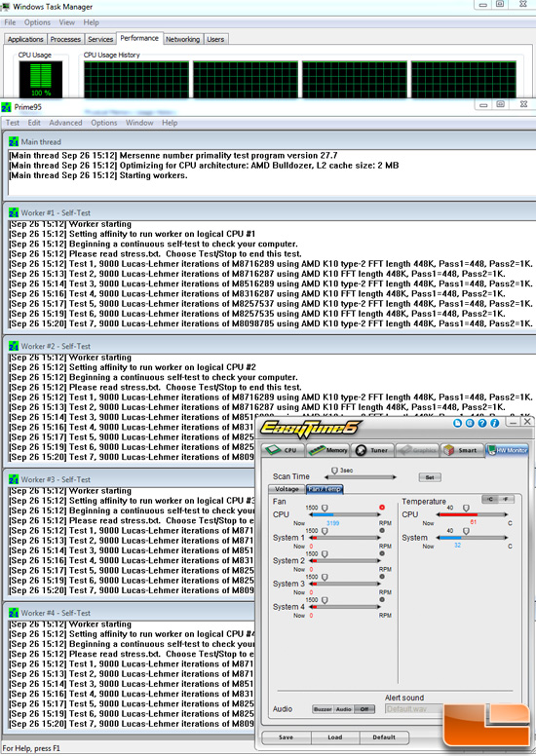Click the CPU Usage 100 % meter
536x756 pixels.
[x=41, y=79]
